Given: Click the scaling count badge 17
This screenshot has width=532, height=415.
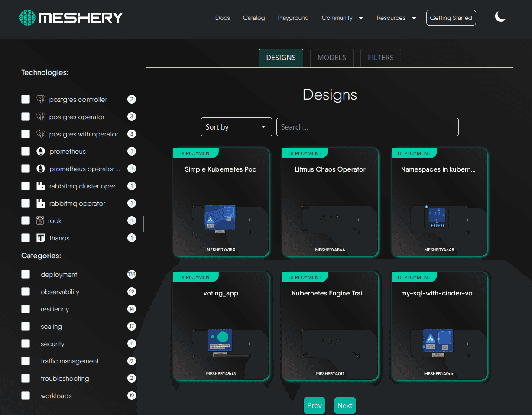Looking at the screenshot, I should [132, 326].
